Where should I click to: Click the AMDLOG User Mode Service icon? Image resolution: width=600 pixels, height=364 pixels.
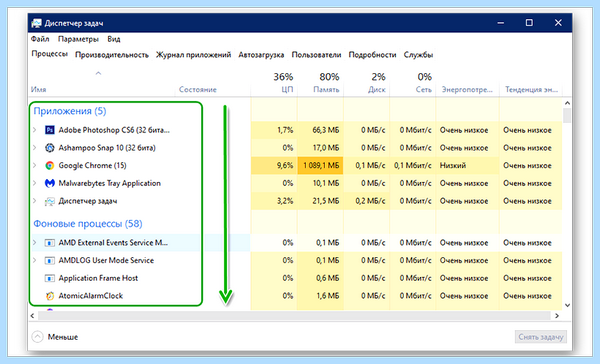(x=50, y=261)
